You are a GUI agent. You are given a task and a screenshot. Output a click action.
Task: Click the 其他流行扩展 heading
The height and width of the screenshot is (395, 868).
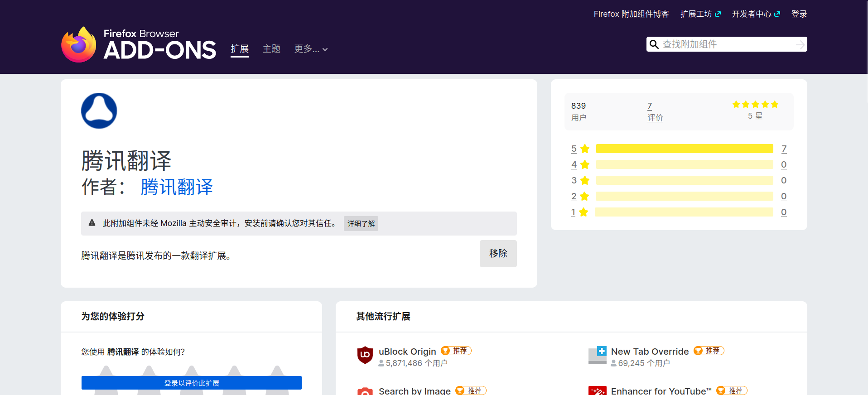pyautogui.click(x=383, y=316)
